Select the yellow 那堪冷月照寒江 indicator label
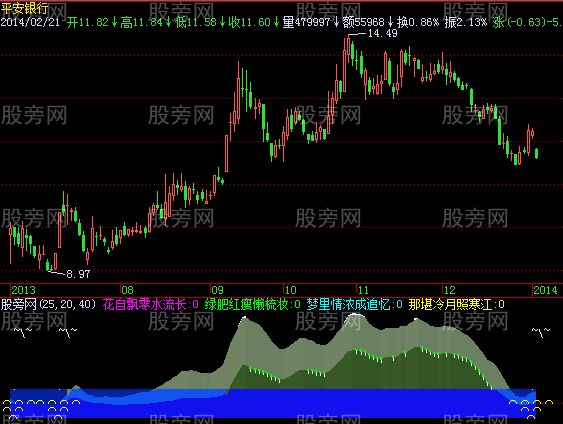The image size is (563, 424). click(456, 305)
